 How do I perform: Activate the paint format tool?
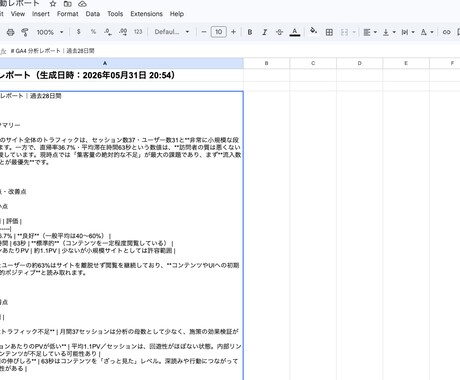[x=25, y=32]
